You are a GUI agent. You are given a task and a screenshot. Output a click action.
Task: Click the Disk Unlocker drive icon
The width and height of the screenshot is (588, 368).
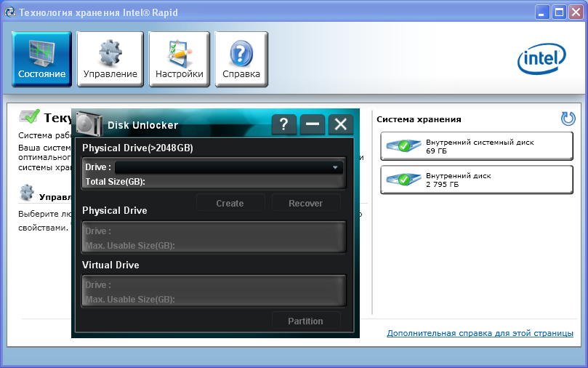click(x=86, y=122)
